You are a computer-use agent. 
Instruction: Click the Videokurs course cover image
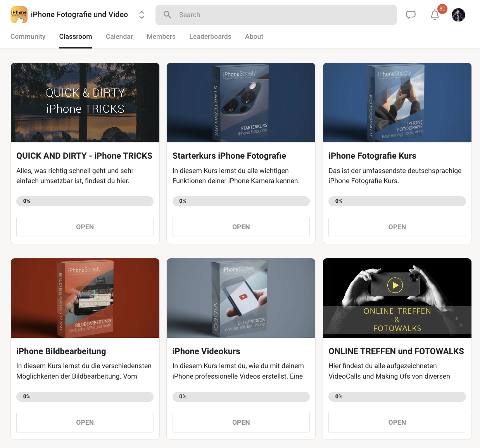point(241,298)
